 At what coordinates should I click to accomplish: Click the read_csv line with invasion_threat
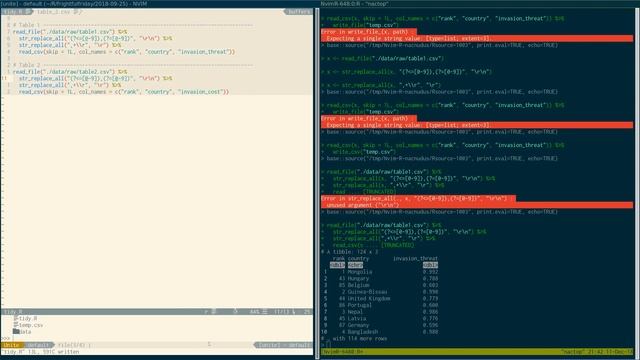point(127,51)
